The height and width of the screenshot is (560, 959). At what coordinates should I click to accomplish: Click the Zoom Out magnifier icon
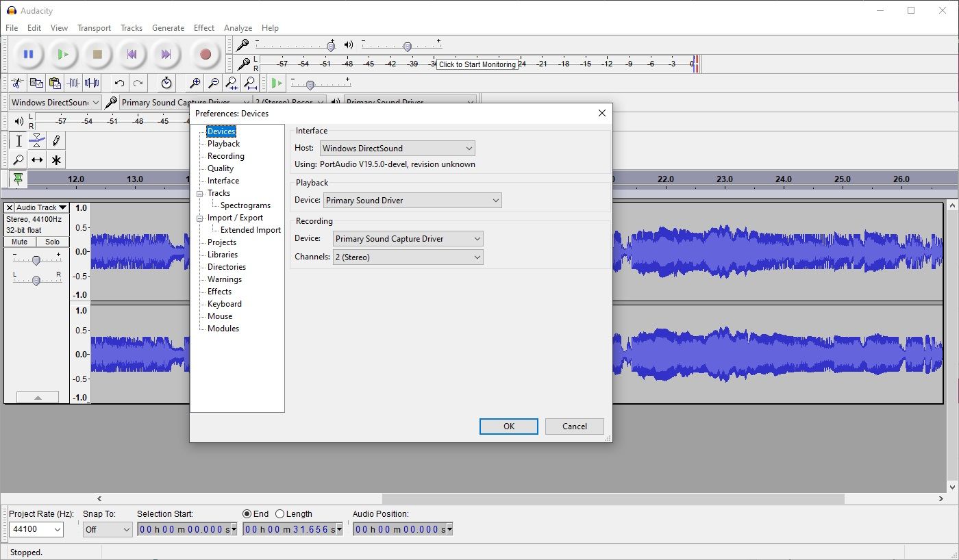click(214, 83)
